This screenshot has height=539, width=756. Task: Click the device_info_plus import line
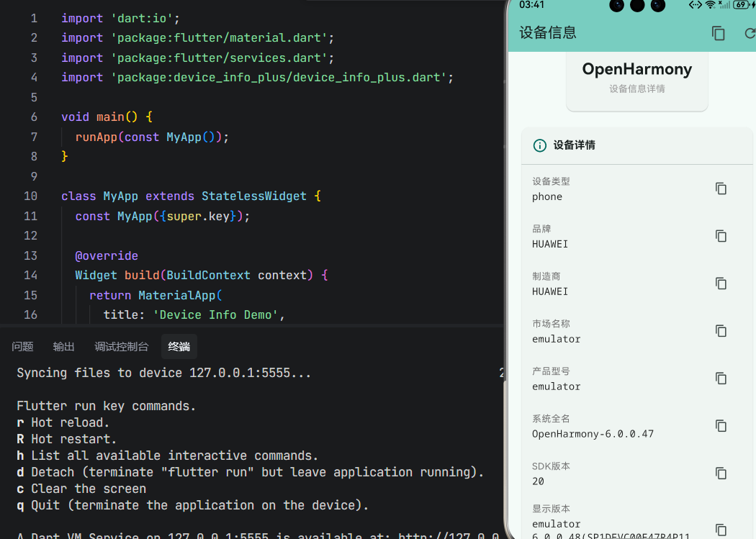point(258,78)
